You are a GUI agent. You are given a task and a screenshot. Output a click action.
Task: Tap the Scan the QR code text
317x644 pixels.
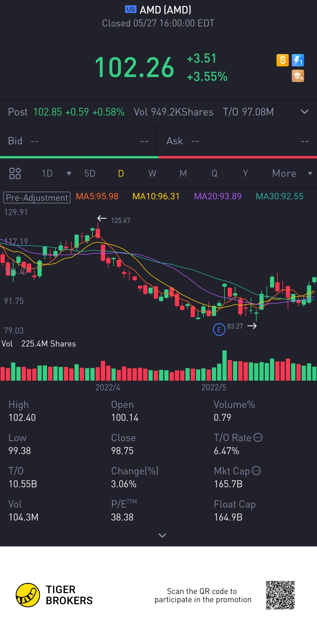click(x=203, y=595)
